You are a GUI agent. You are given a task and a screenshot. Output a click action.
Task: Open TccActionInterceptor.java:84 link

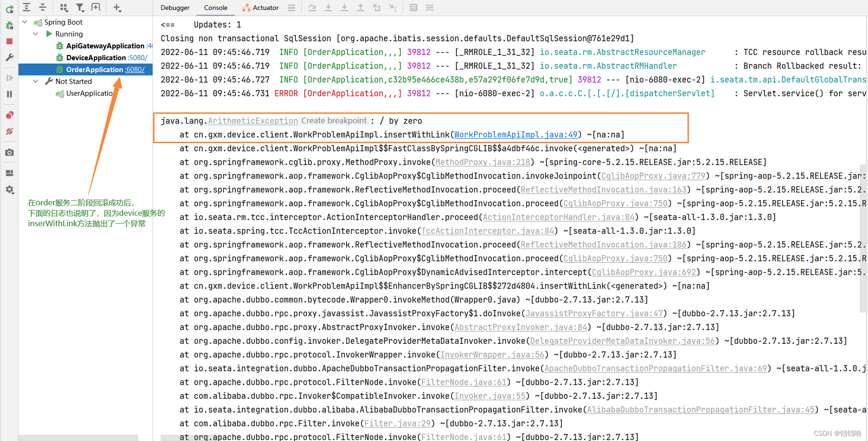[x=488, y=231]
